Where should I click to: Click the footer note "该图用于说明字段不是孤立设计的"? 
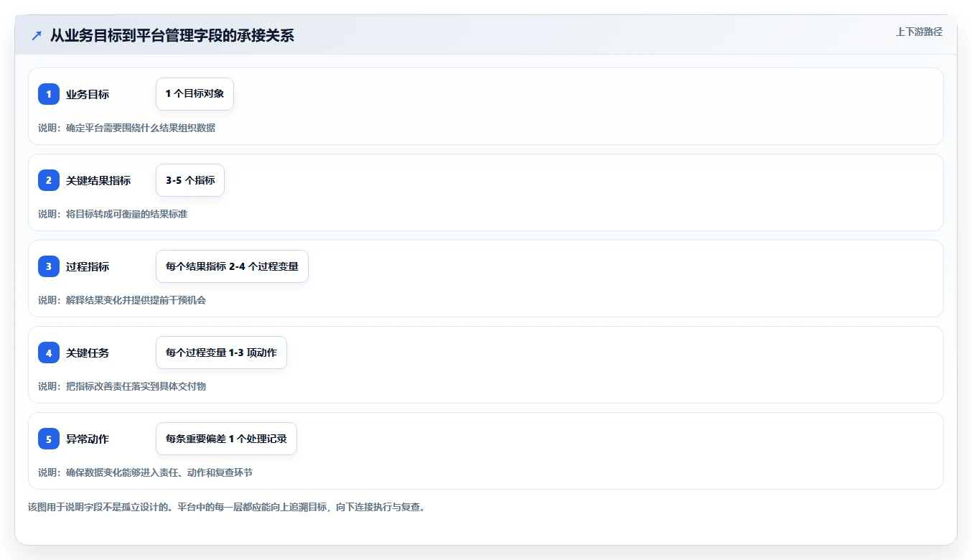[x=98, y=507]
